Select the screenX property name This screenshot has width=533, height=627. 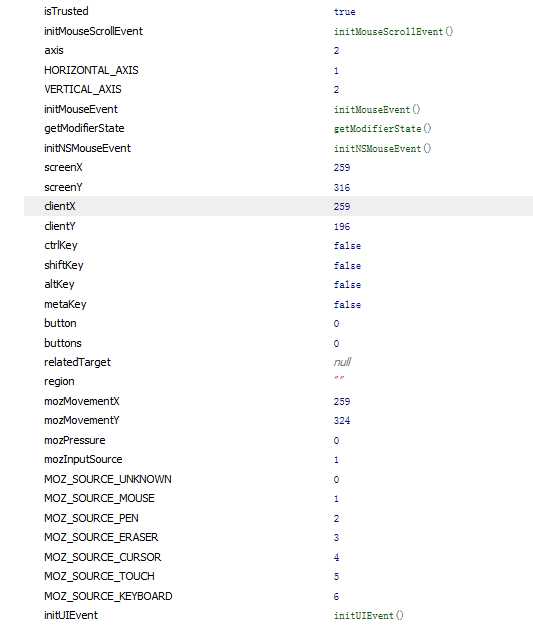[63, 167]
